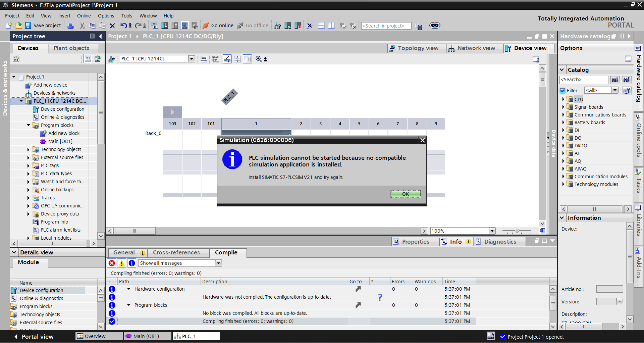The height and width of the screenshot is (343, 644).
Task: Expand the Signal boards catalog folder
Action: click(563, 107)
